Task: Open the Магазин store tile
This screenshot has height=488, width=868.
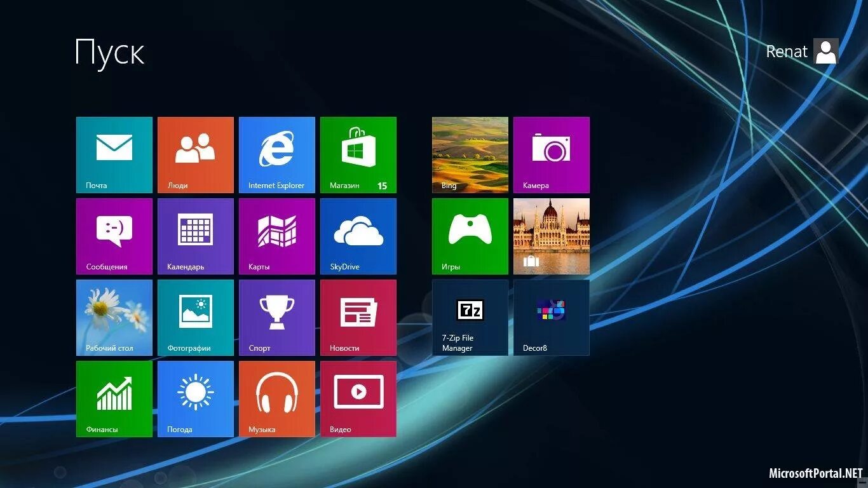Action: tap(358, 155)
